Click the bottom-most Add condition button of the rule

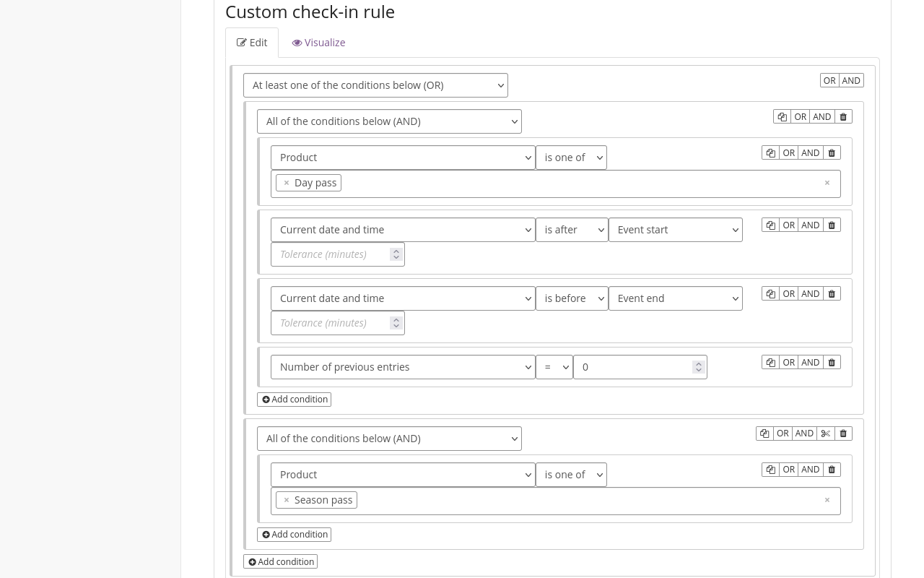tap(280, 562)
